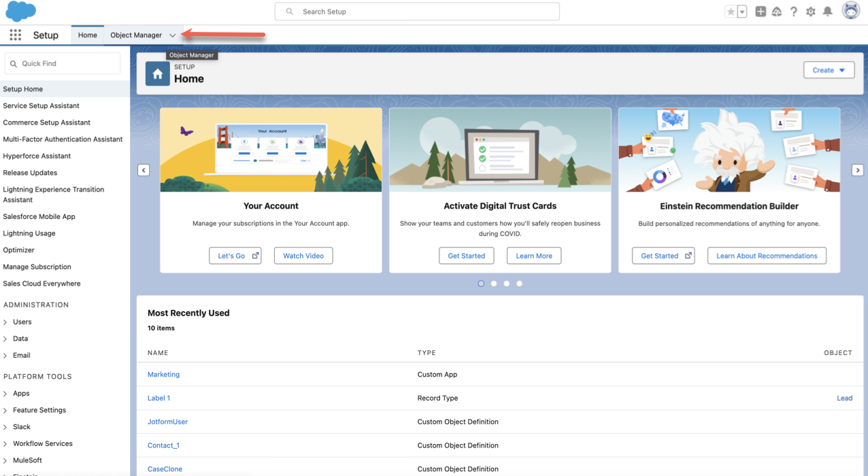Advance the carousel with the right arrow
The image size is (868, 476).
pos(858,170)
